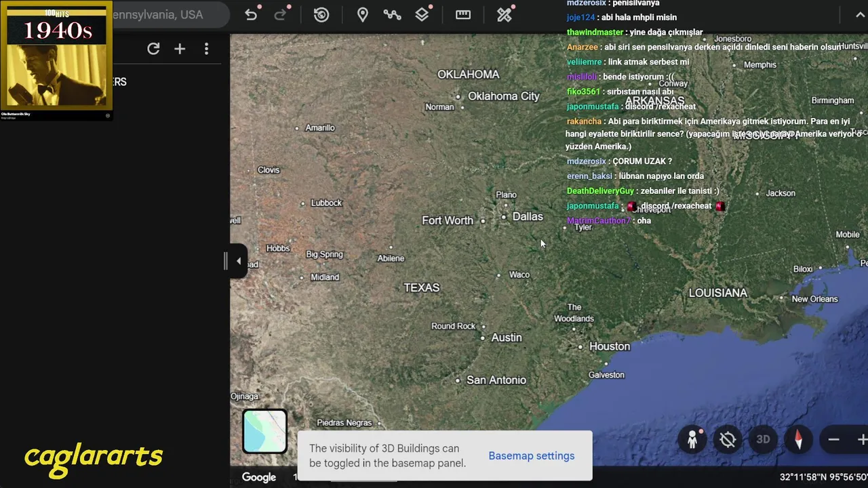Click the Plano city label
The width and height of the screenshot is (868, 488).
tap(506, 195)
